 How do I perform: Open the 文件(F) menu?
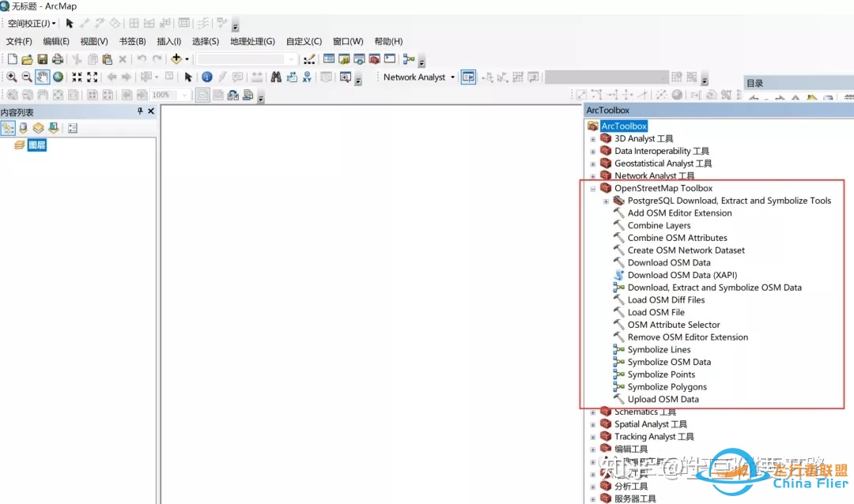19,41
